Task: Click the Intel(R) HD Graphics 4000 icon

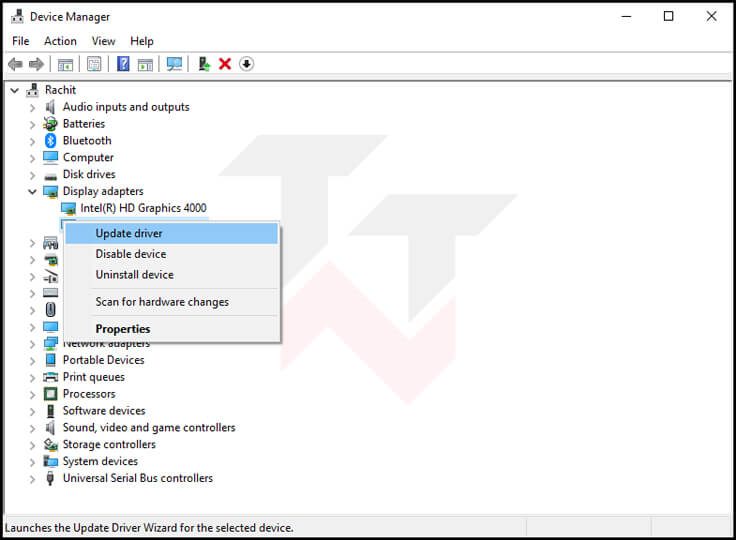Action: (x=69, y=208)
